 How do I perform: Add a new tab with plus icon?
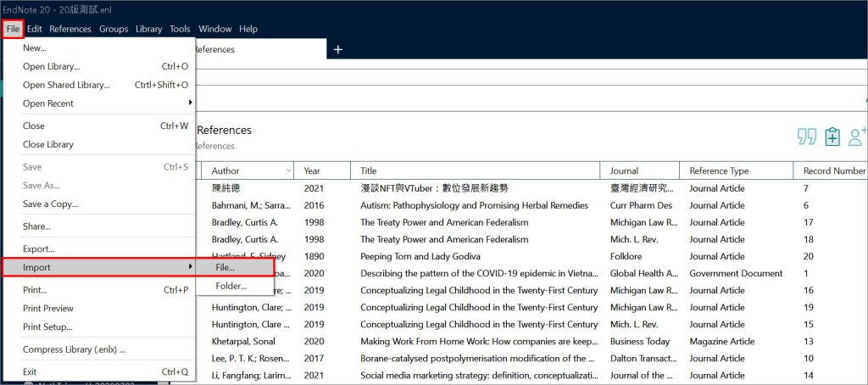click(x=338, y=49)
